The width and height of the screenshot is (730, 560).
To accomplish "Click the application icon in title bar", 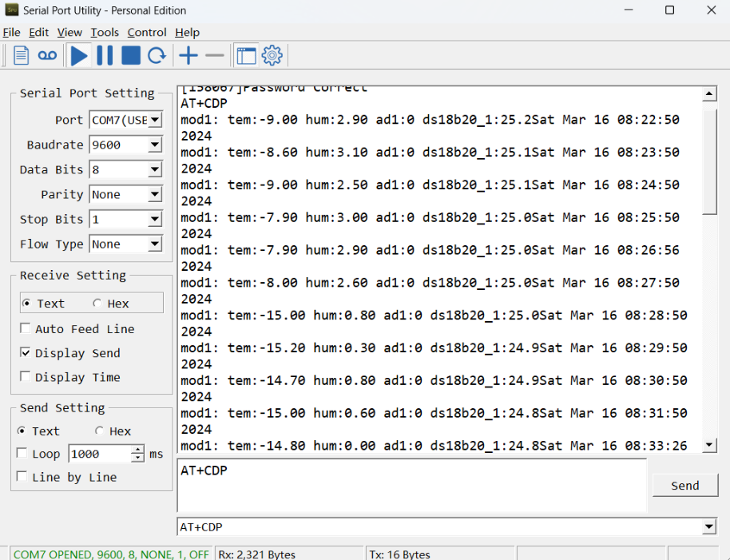I will point(12,10).
